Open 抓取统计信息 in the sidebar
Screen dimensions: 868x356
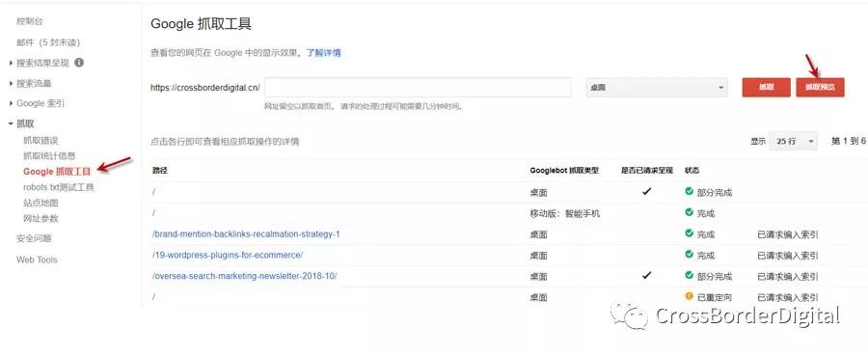[49, 156]
